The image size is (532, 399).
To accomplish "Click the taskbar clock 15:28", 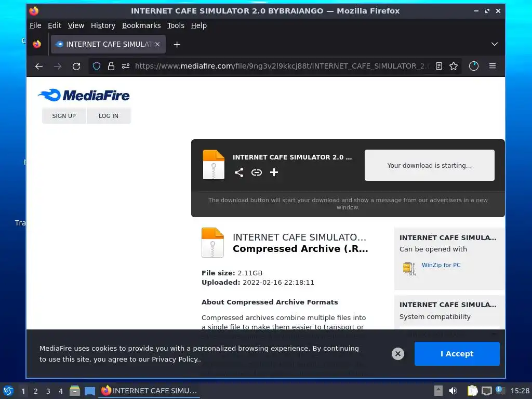I will [520, 391].
